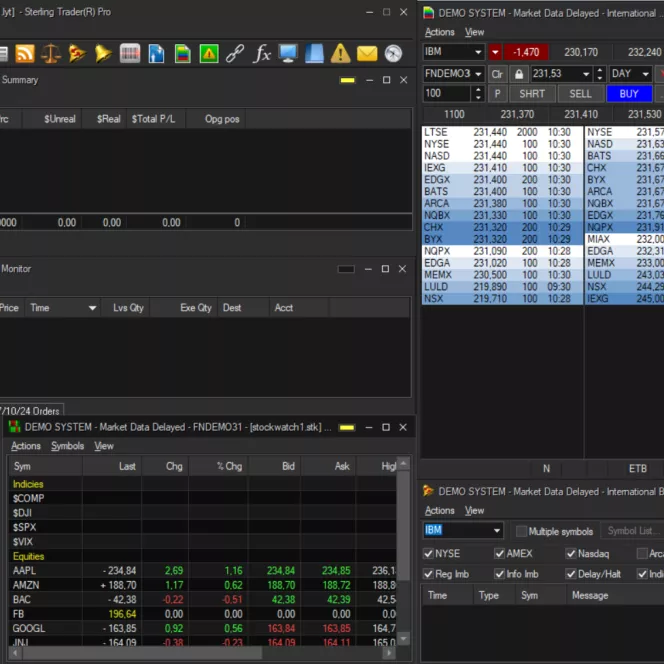Open the chain link icon in toolbar
Viewport: 664px width, 664px height.
235,54
